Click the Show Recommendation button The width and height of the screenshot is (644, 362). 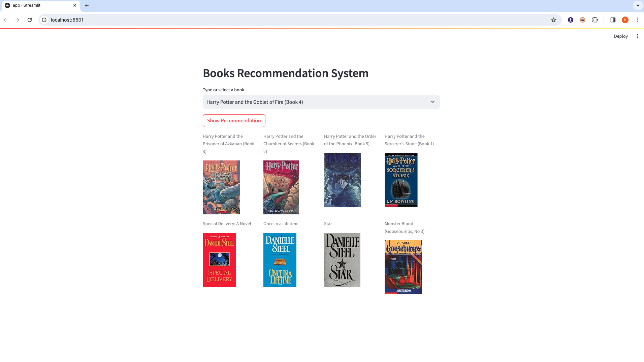coord(234,121)
